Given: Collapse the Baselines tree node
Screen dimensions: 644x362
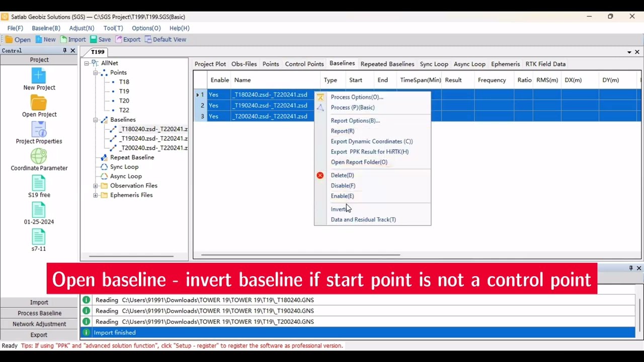Looking at the screenshot, I should click(96, 120).
